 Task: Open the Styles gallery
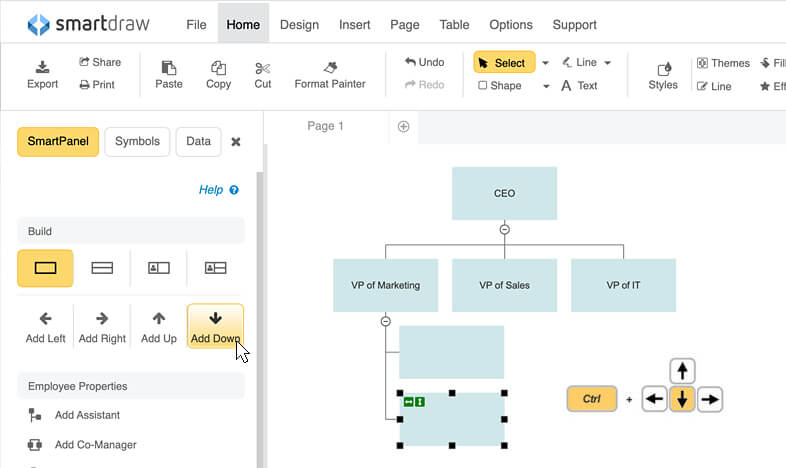click(663, 76)
